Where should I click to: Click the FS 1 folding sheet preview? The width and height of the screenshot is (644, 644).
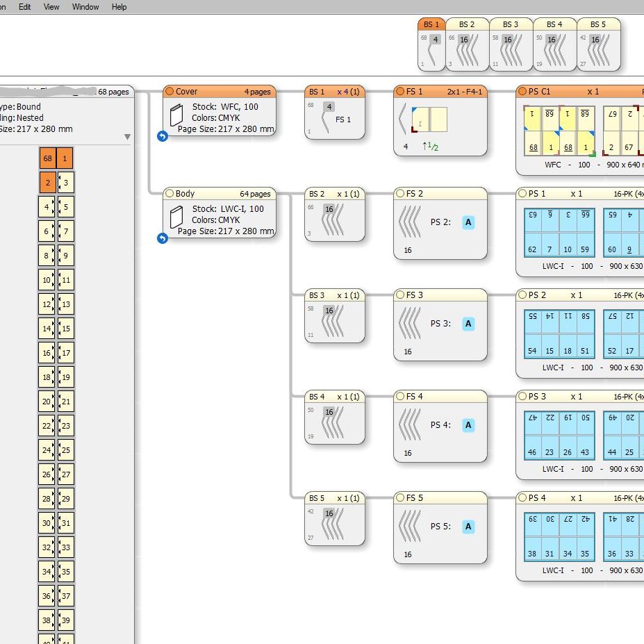429,119
